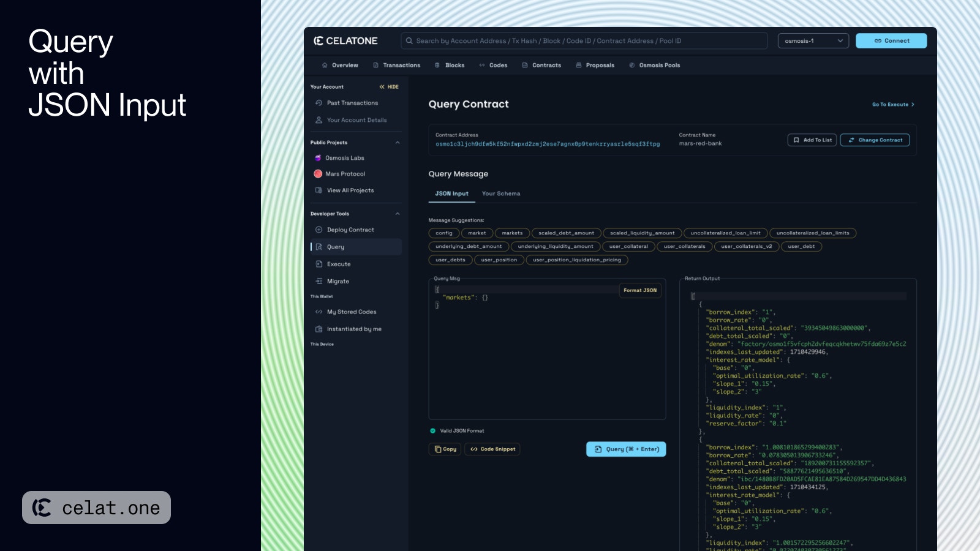Hide the sidebar with HIDE toggle
The image size is (980, 551).
(x=389, y=87)
